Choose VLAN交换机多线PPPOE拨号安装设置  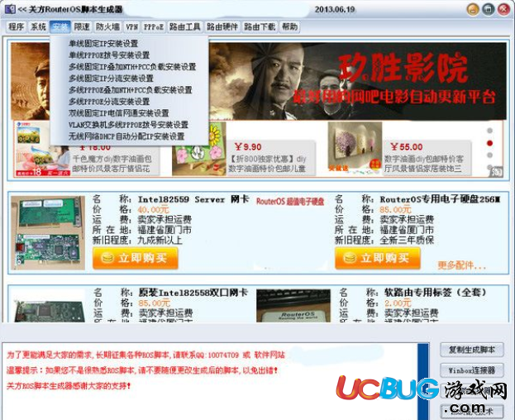pyautogui.click(x=128, y=125)
